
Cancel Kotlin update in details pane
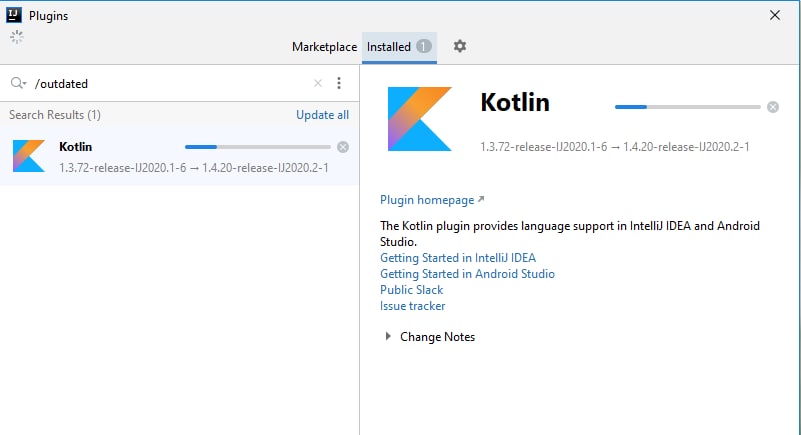pos(773,107)
